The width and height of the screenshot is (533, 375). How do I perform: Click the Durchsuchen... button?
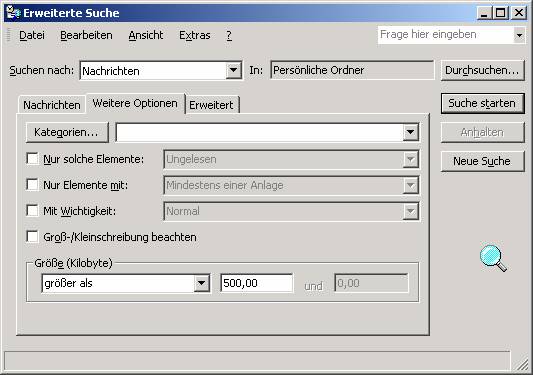tap(482, 70)
